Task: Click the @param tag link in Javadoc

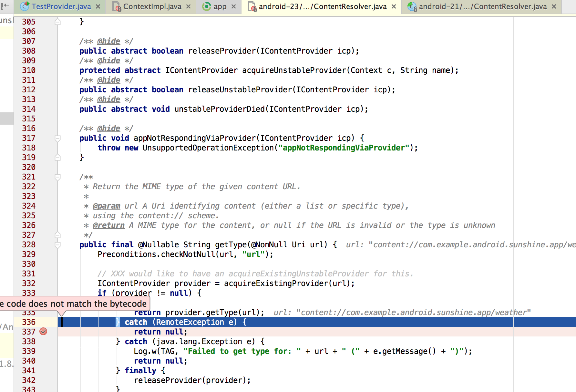Action: coord(106,206)
